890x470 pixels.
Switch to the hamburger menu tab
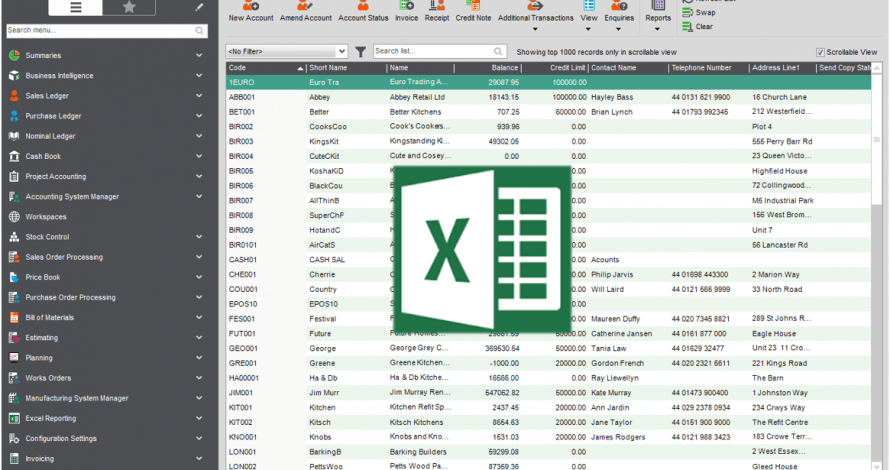pos(75,7)
